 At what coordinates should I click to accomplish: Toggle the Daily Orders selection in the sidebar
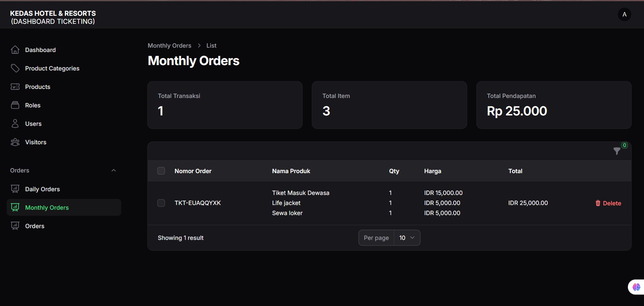point(42,189)
